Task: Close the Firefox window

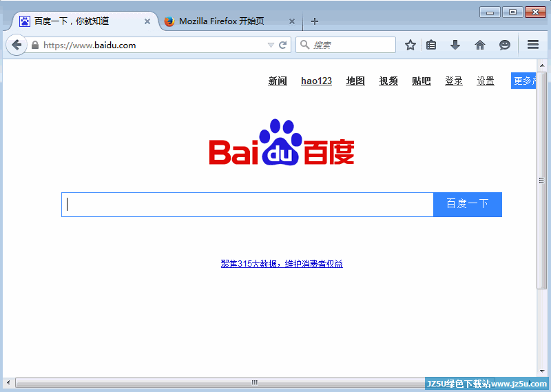Action: pos(535,12)
